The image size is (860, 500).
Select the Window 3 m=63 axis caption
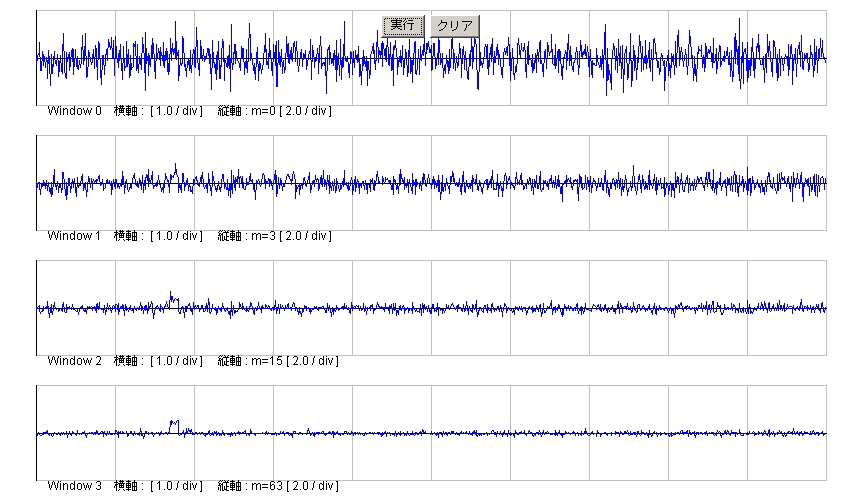(x=193, y=486)
